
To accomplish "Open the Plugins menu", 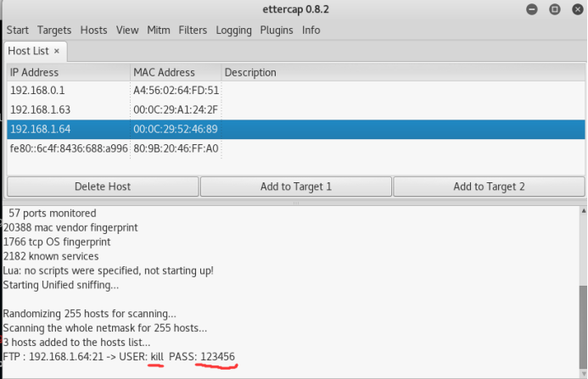I will [x=277, y=30].
